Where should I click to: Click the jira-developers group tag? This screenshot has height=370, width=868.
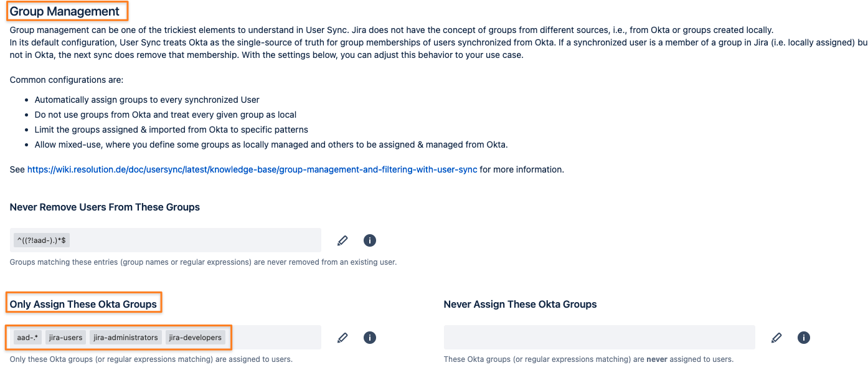[x=195, y=338]
